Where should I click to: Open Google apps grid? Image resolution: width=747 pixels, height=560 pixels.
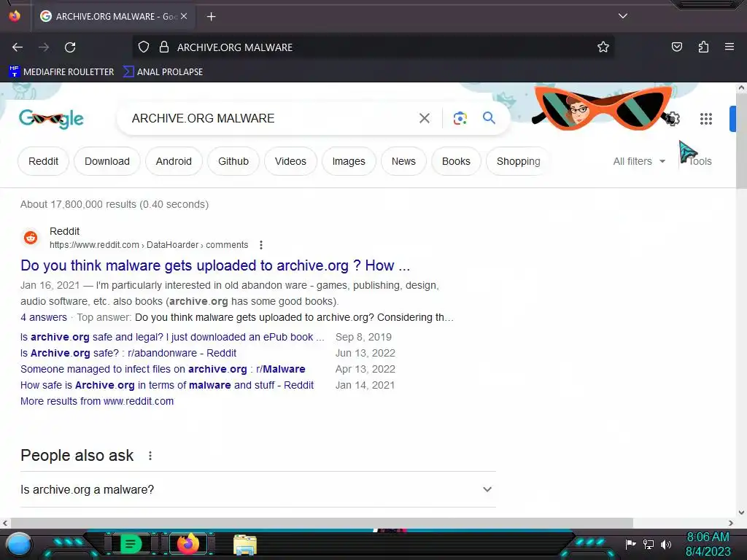tap(706, 119)
